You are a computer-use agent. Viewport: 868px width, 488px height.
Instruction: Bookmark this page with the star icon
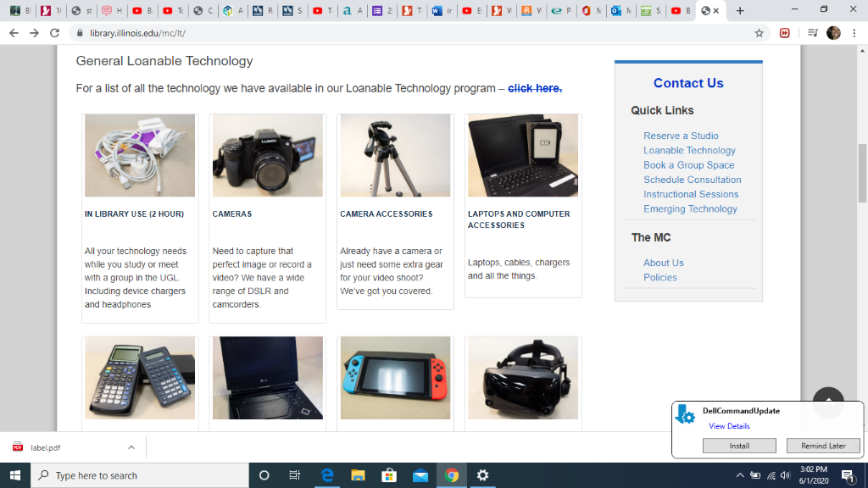(x=759, y=33)
